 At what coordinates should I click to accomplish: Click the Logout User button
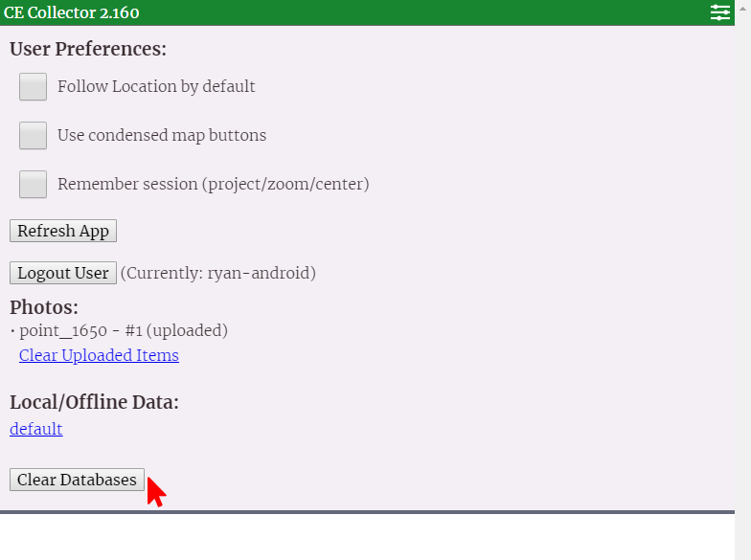point(63,273)
